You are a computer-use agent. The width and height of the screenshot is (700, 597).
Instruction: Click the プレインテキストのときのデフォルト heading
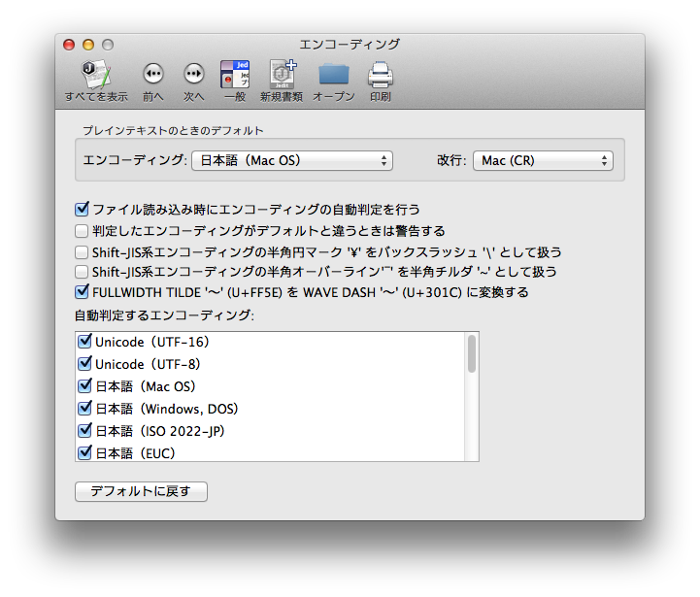(x=173, y=131)
